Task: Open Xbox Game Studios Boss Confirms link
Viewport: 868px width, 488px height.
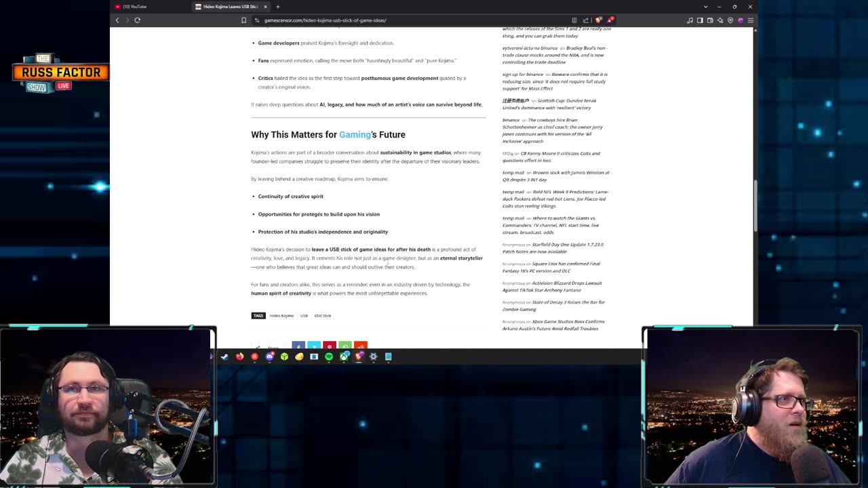Action: [553, 325]
